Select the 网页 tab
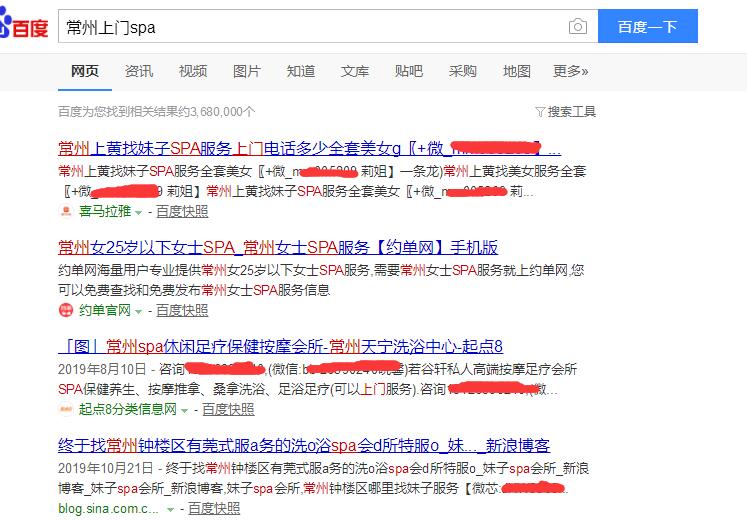Image resolution: width=747 pixels, height=520 pixels. pyautogui.click(x=85, y=71)
